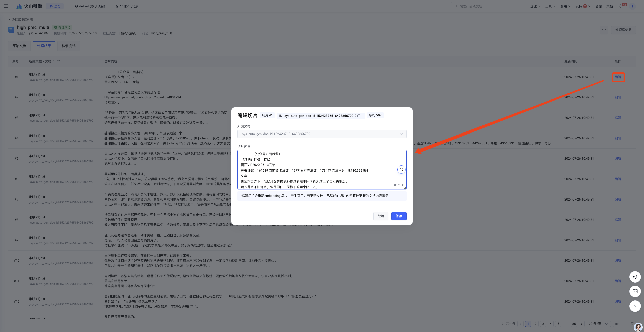Close the 编辑切片 dialog
644x332 pixels.
click(x=405, y=114)
